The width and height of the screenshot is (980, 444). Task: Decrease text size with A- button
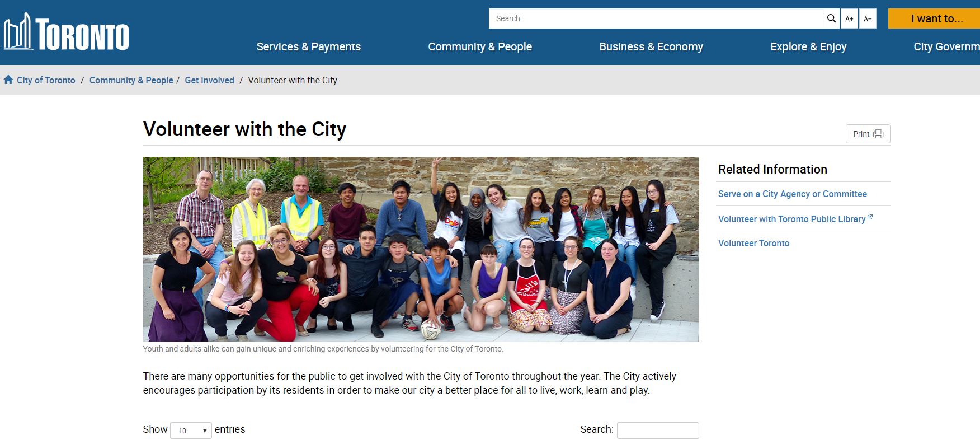(868, 18)
